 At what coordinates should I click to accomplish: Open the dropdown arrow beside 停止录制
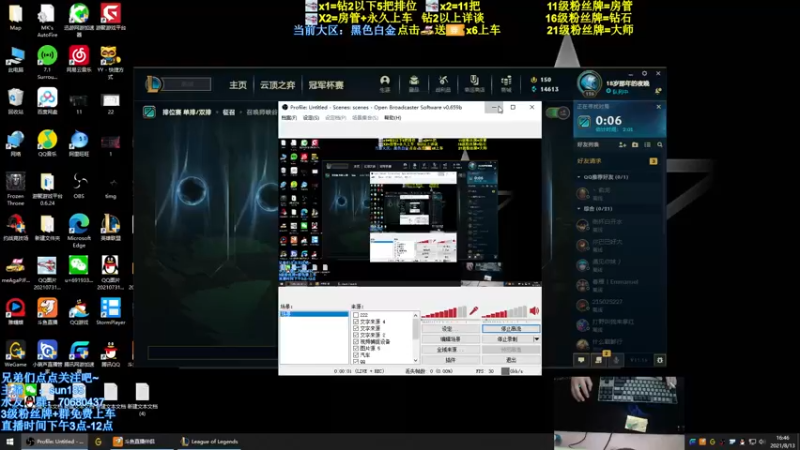pyautogui.click(x=536, y=339)
